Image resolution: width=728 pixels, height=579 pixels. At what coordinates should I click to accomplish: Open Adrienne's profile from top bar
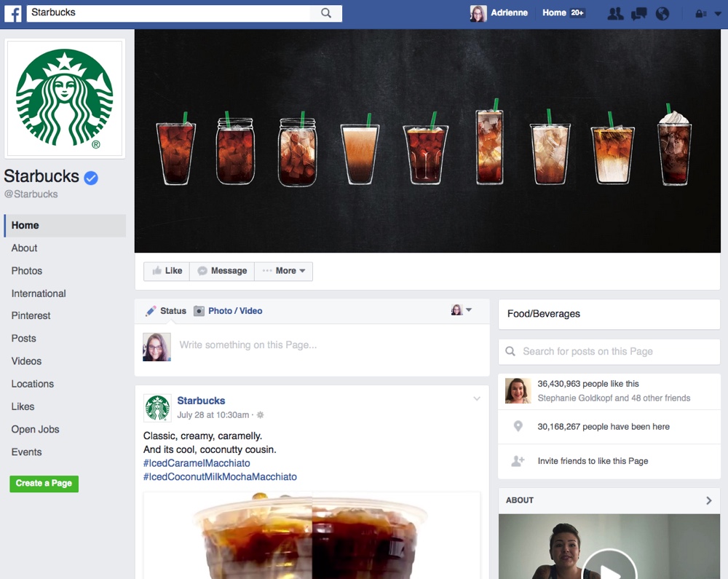pyautogui.click(x=499, y=13)
